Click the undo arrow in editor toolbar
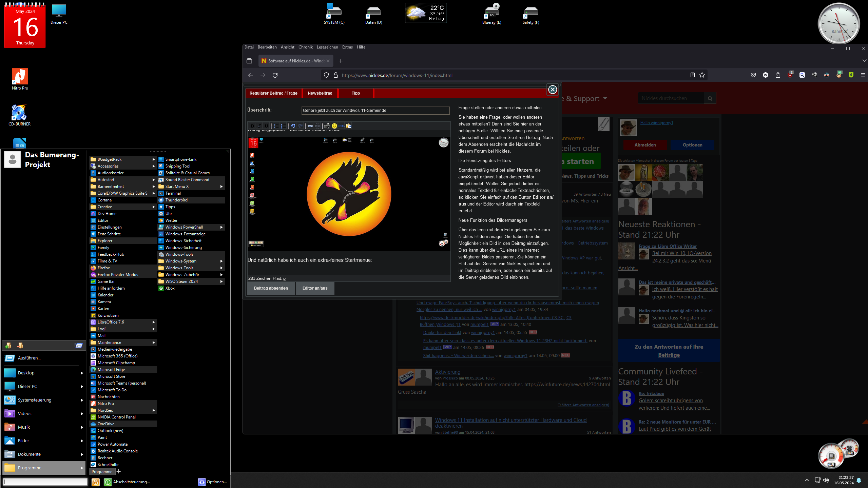Image resolution: width=868 pixels, height=488 pixels. 293,126
